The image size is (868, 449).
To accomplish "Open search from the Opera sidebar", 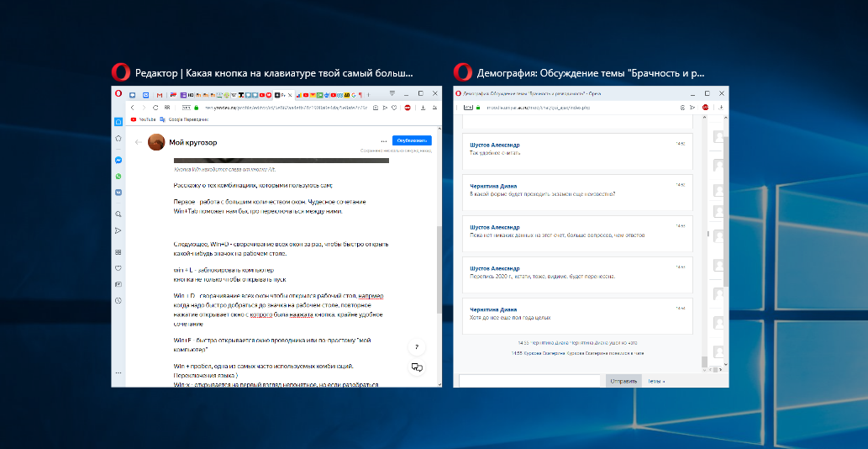I will 118,214.
